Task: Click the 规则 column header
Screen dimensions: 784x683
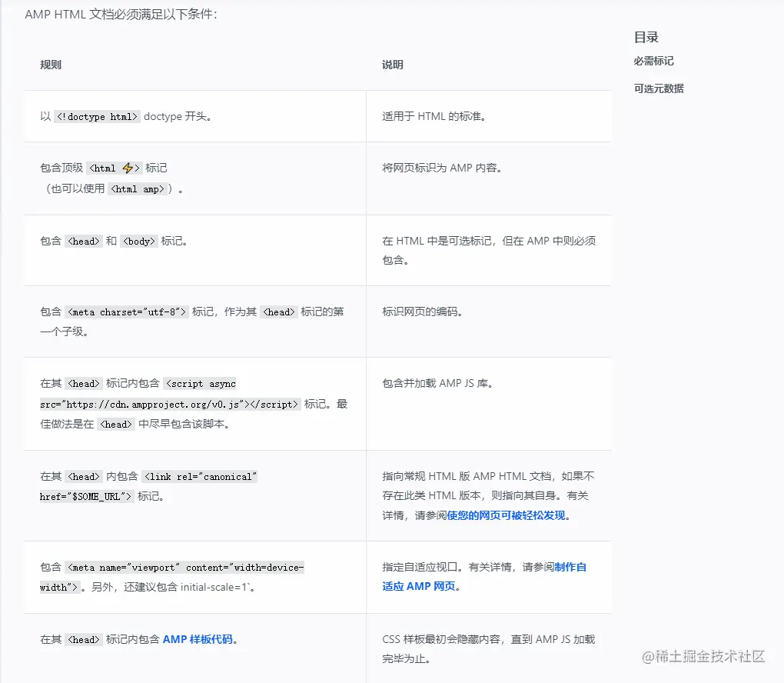Action: click(51, 65)
